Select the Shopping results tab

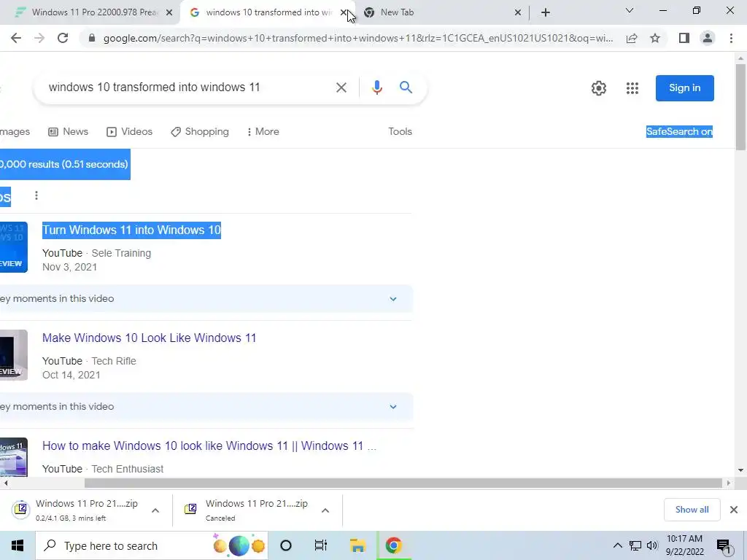pyautogui.click(x=200, y=131)
